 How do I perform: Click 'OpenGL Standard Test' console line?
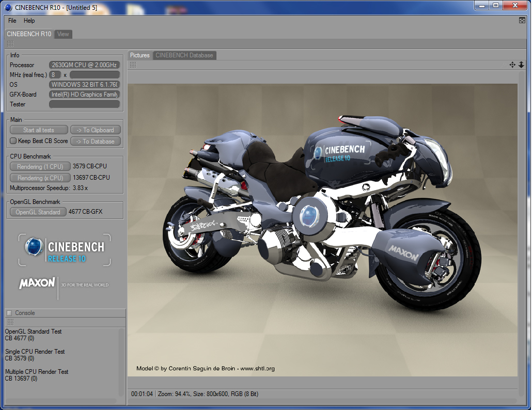[33, 332]
